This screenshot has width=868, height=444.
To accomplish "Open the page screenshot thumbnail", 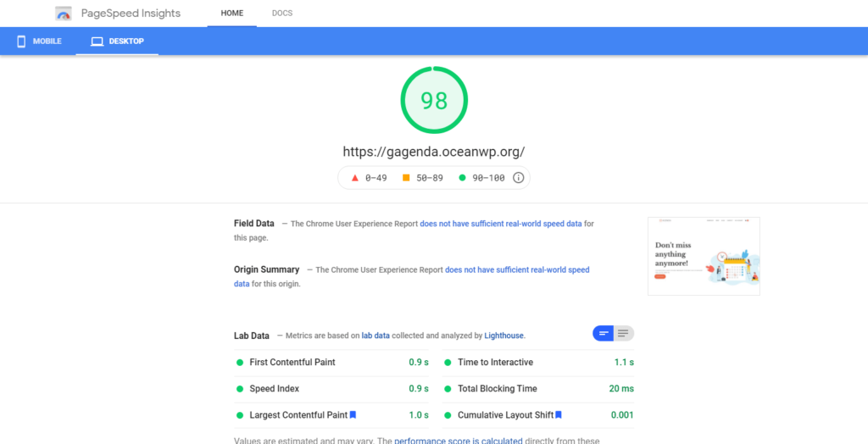I will pyautogui.click(x=704, y=257).
